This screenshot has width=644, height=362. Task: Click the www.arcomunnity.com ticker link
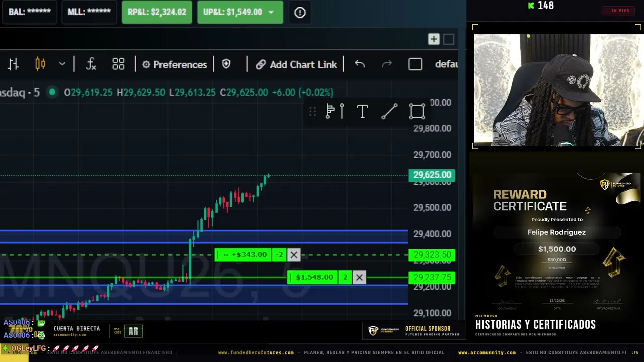click(x=487, y=353)
